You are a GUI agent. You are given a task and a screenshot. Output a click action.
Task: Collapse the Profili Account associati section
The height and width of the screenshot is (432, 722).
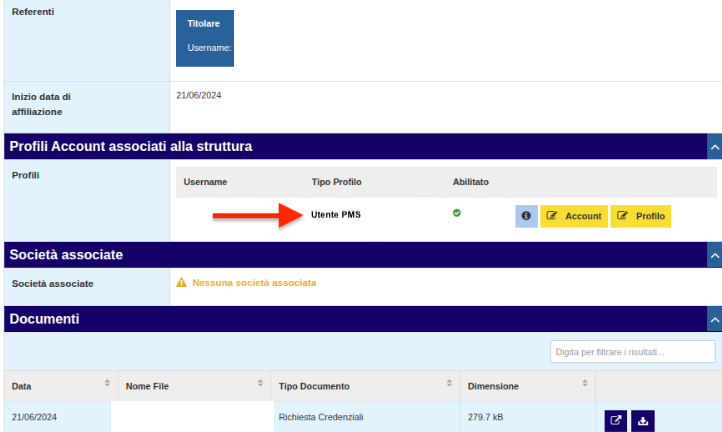point(714,147)
